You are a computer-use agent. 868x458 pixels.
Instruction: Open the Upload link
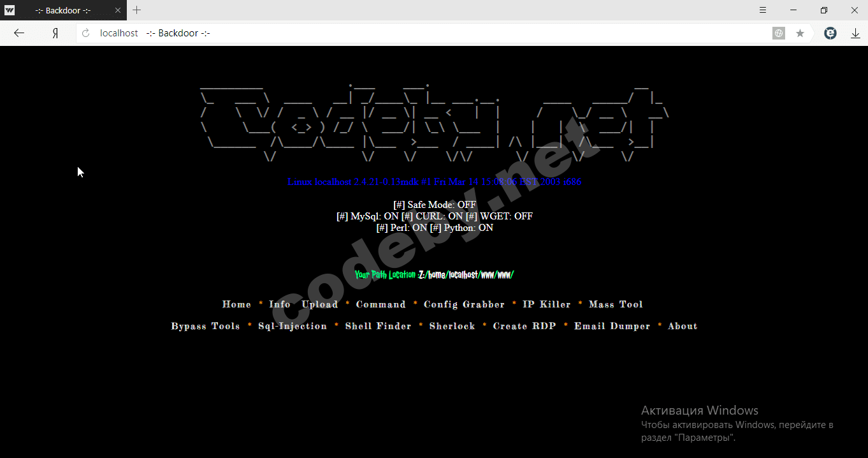[320, 304]
